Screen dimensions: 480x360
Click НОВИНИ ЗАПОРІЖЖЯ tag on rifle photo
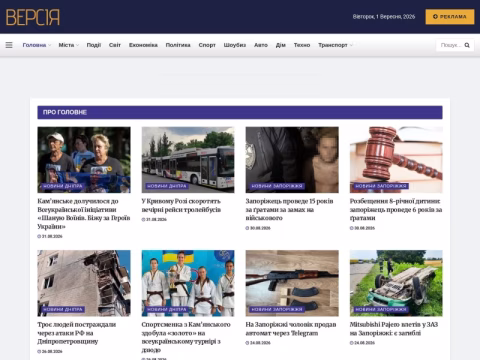277,309
